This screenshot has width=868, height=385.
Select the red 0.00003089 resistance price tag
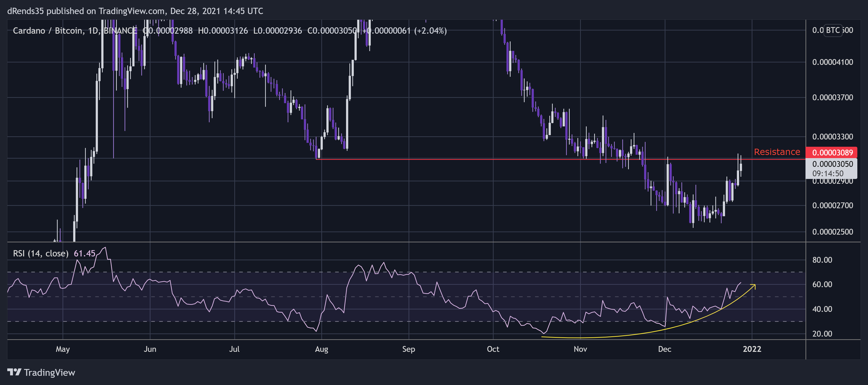pos(831,153)
